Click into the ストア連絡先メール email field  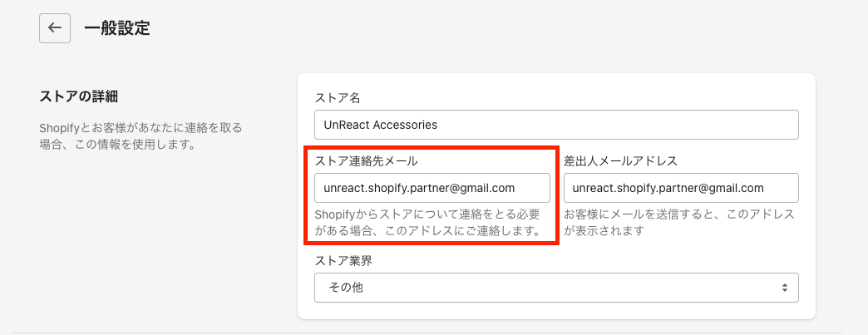coord(432,188)
